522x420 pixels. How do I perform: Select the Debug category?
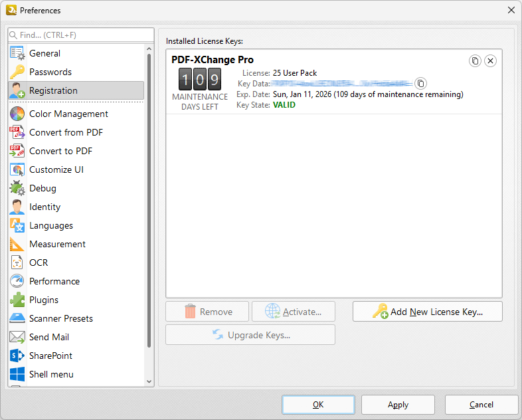(76, 189)
